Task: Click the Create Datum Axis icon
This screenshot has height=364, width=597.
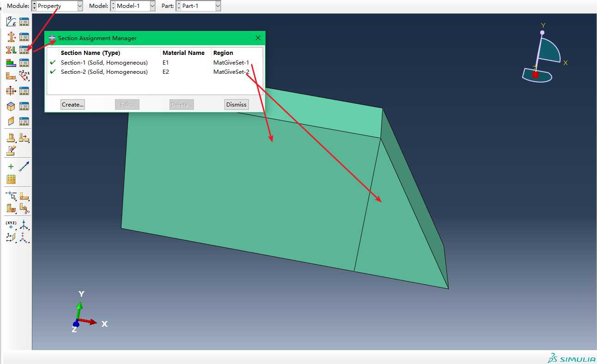Action: coord(24,225)
